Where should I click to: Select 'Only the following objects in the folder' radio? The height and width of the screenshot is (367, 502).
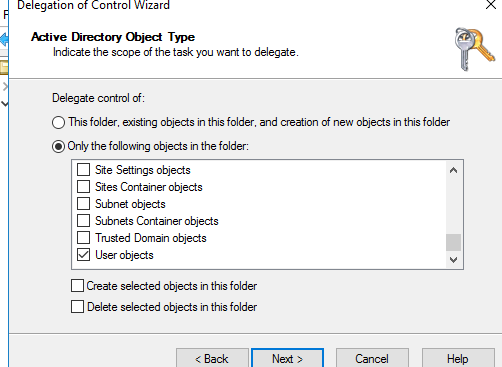(58, 146)
